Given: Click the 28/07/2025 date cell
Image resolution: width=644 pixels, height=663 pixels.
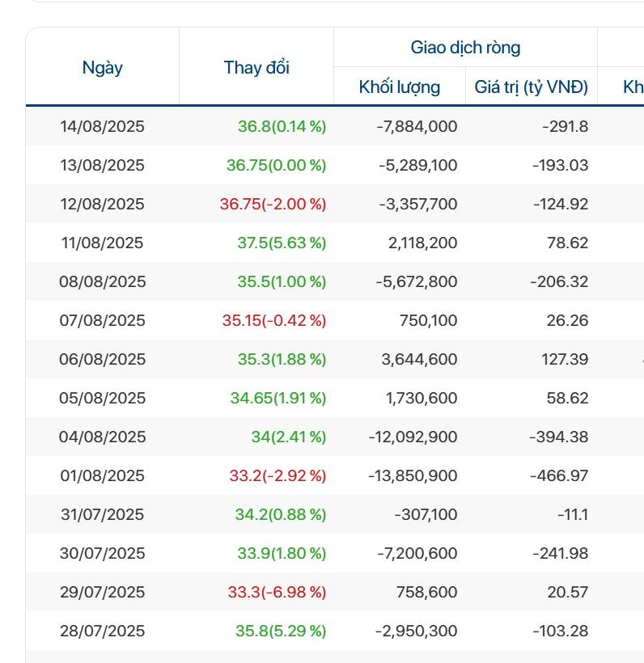Looking at the screenshot, I should (x=102, y=631).
